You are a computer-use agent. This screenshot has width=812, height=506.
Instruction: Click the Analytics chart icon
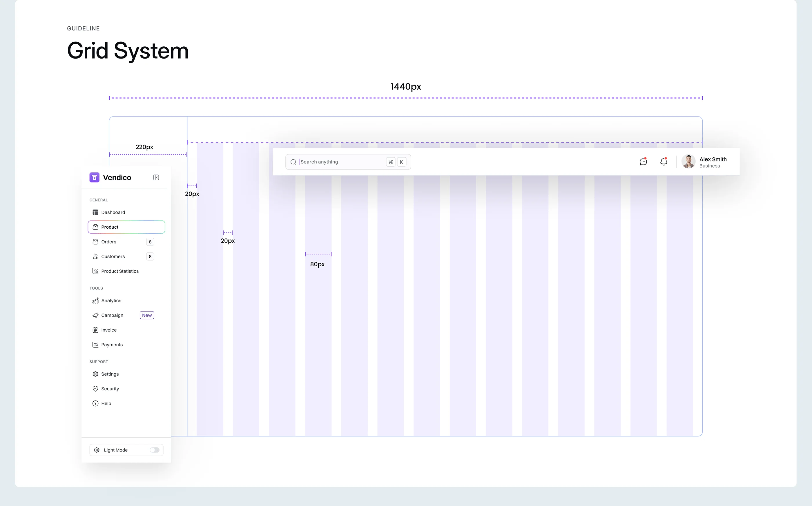(x=95, y=301)
